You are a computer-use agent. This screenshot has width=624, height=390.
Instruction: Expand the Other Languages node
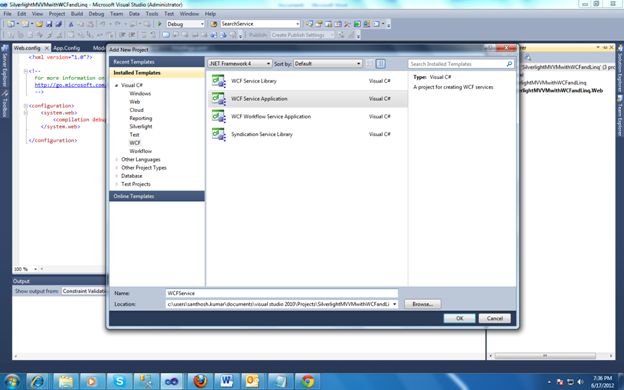(x=117, y=160)
